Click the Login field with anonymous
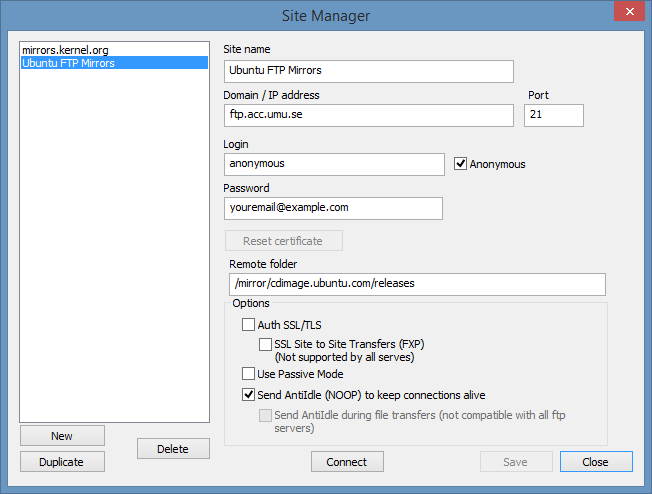 tap(334, 164)
